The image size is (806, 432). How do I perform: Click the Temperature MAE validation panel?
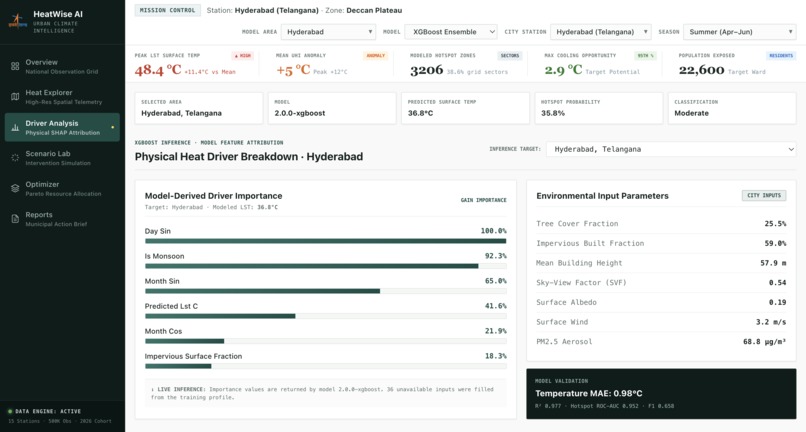tap(661, 393)
